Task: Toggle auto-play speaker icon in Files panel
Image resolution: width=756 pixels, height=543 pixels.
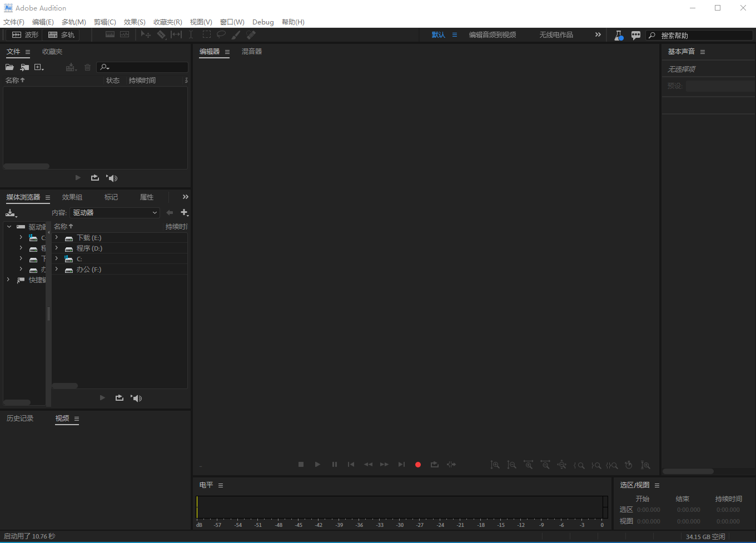Action: tap(112, 178)
